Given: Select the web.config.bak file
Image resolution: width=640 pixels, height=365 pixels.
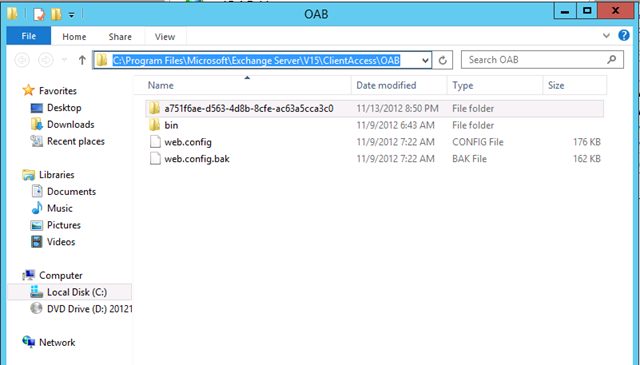Looking at the screenshot, I should [375, 159].
